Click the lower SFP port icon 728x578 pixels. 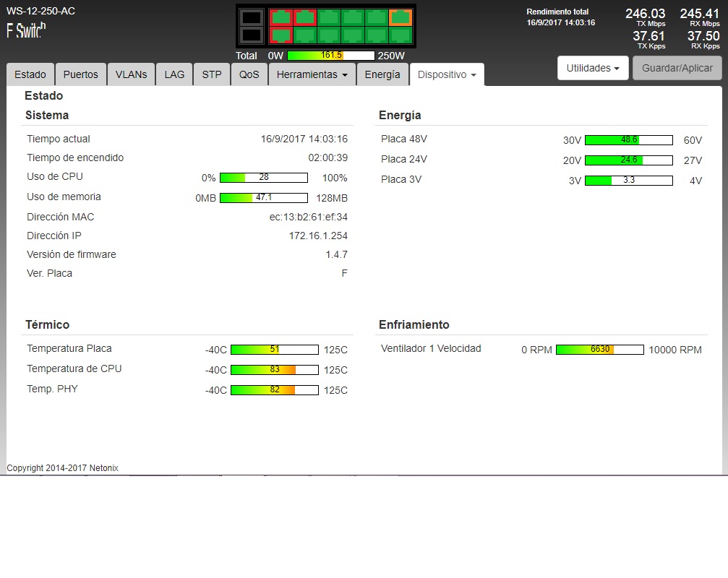click(x=251, y=35)
